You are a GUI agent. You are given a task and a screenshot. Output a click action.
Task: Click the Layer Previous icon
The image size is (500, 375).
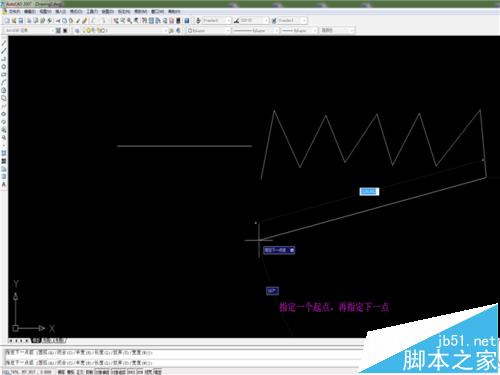tap(179, 30)
